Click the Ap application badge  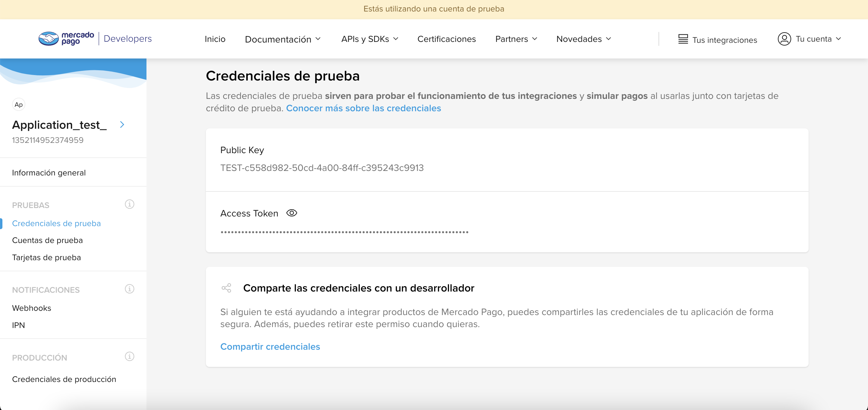tap(19, 105)
